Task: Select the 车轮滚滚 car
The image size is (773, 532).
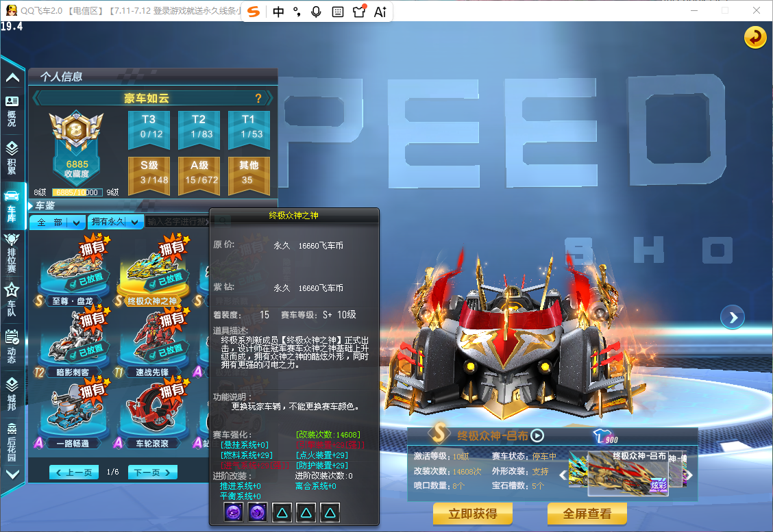Action: click(152, 414)
